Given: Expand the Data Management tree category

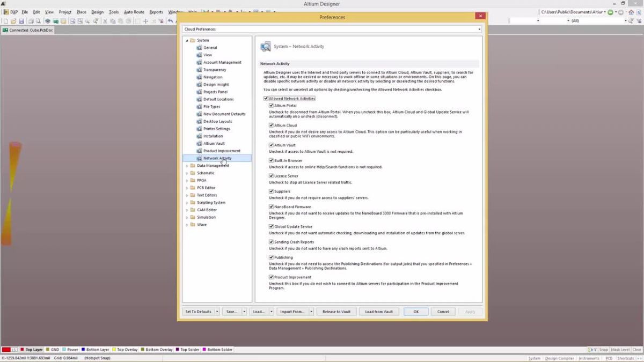Looking at the screenshot, I should point(187,165).
